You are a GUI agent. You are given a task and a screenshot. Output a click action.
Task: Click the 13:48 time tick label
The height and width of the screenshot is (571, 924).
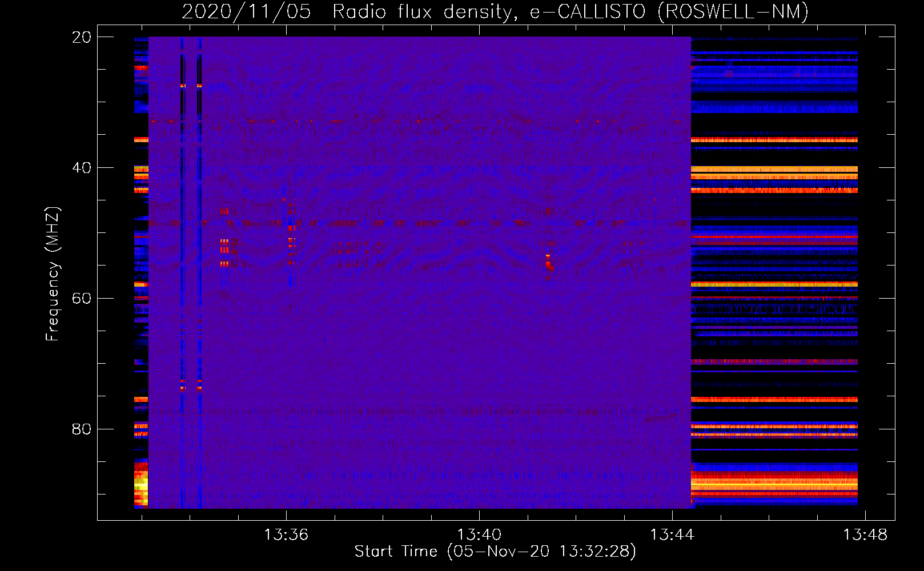[865, 534]
